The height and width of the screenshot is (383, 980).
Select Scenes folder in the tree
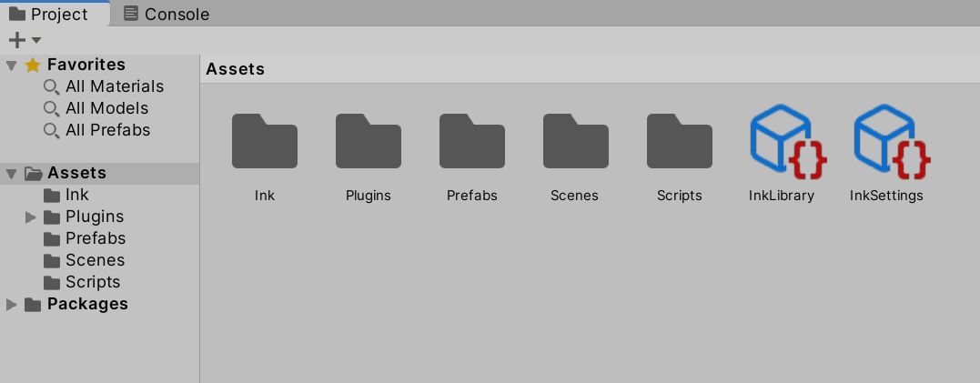95,260
